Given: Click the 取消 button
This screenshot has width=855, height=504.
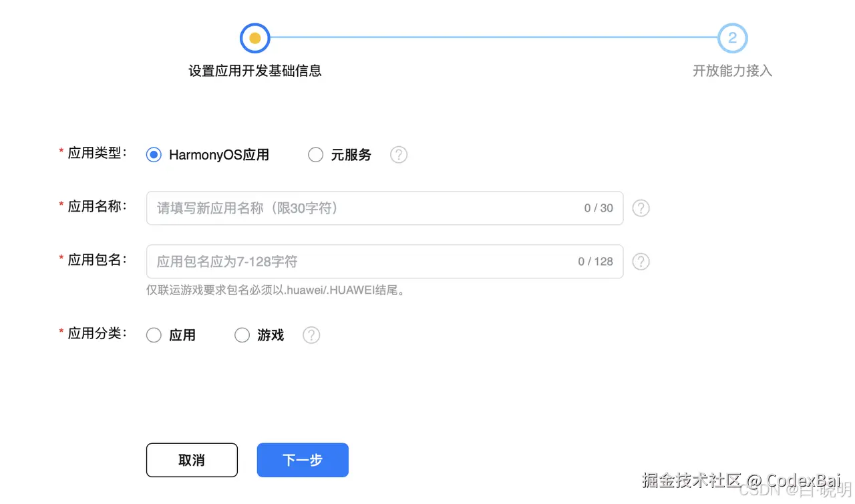Looking at the screenshot, I should [x=192, y=460].
